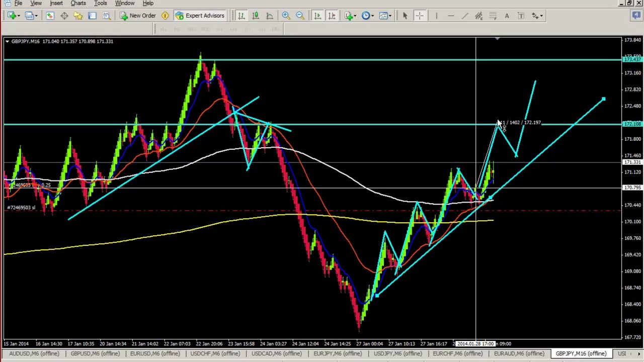Switch chart to candlestick mode
The image size is (644, 362).
(x=256, y=16)
